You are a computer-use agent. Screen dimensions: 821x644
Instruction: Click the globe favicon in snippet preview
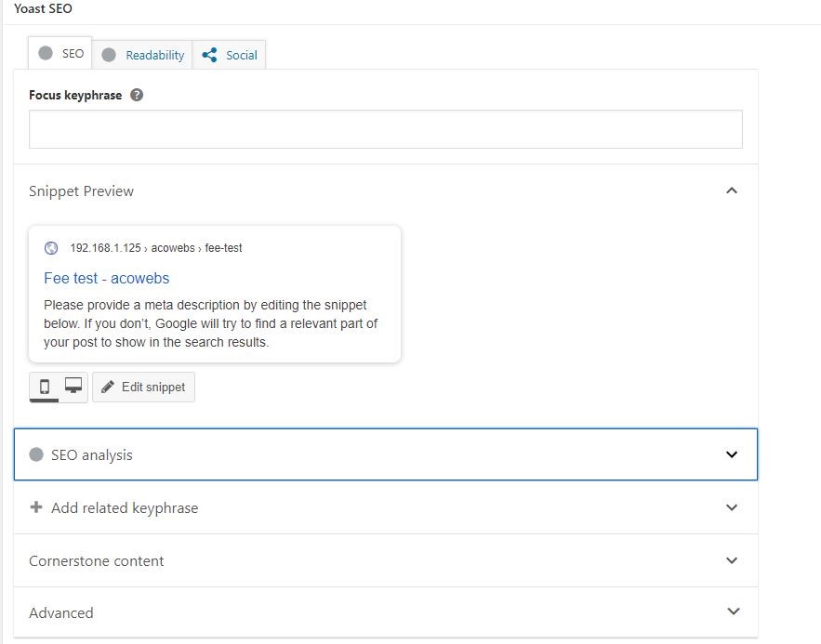click(51, 248)
